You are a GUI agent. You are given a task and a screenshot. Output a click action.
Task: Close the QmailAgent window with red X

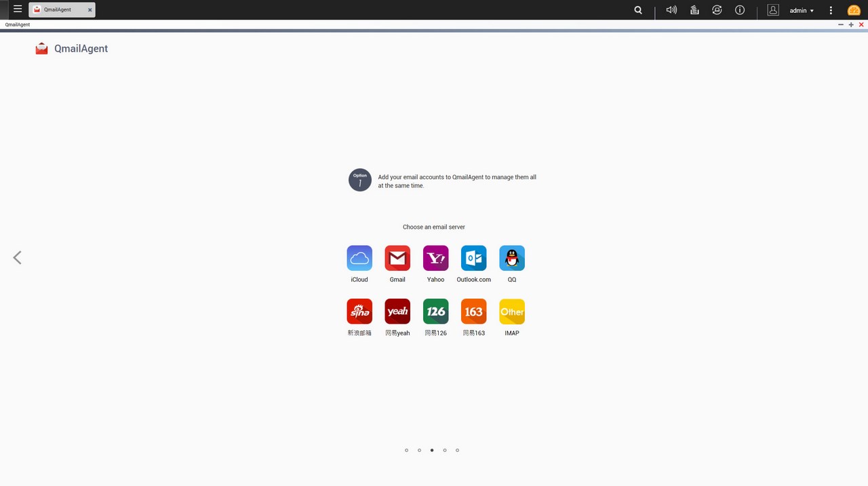(861, 24)
